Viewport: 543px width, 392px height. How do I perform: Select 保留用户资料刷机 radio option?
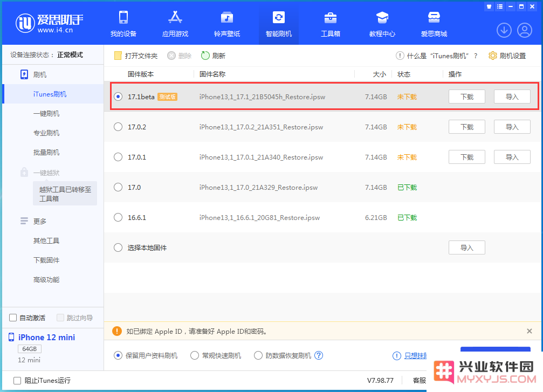pyautogui.click(x=118, y=355)
